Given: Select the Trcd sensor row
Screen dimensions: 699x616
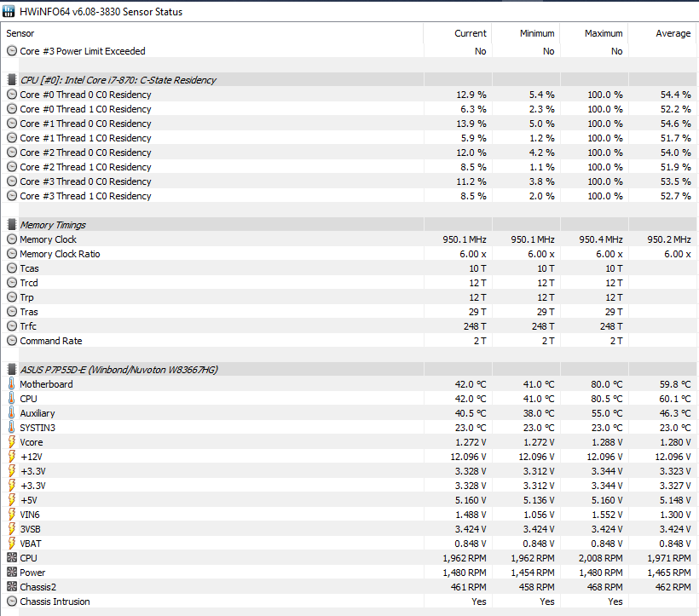Looking at the screenshot, I should [349, 283].
